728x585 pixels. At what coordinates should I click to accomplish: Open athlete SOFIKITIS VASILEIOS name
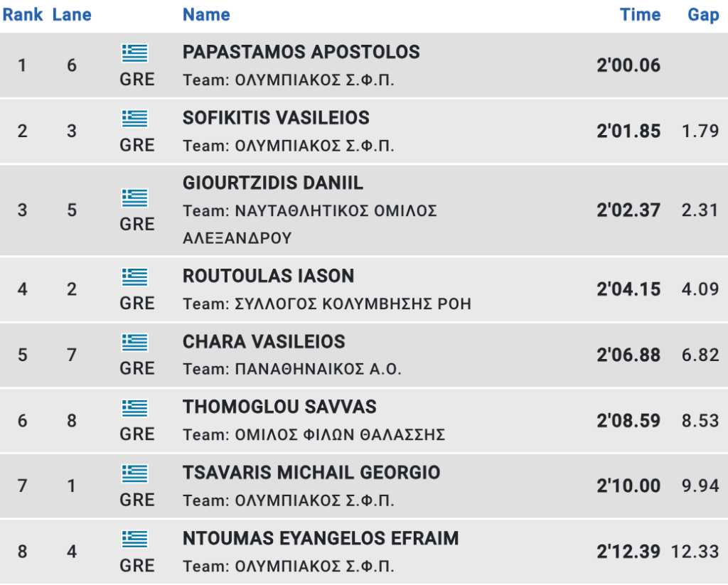click(x=277, y=118)
